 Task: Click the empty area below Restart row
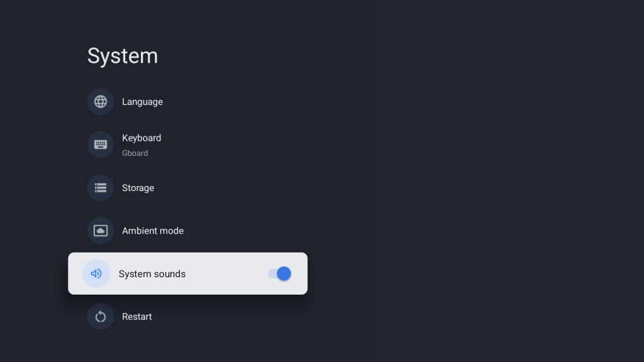(189, 347)
